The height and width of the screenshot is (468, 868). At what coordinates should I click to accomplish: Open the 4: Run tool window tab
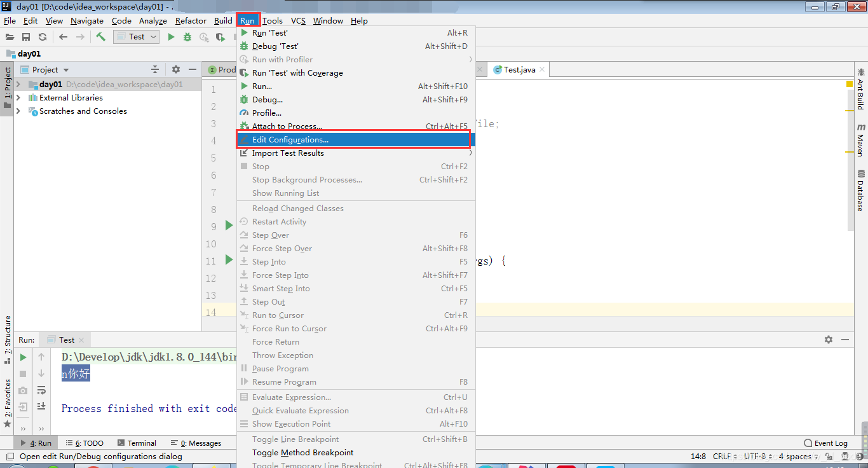(36, 443)
